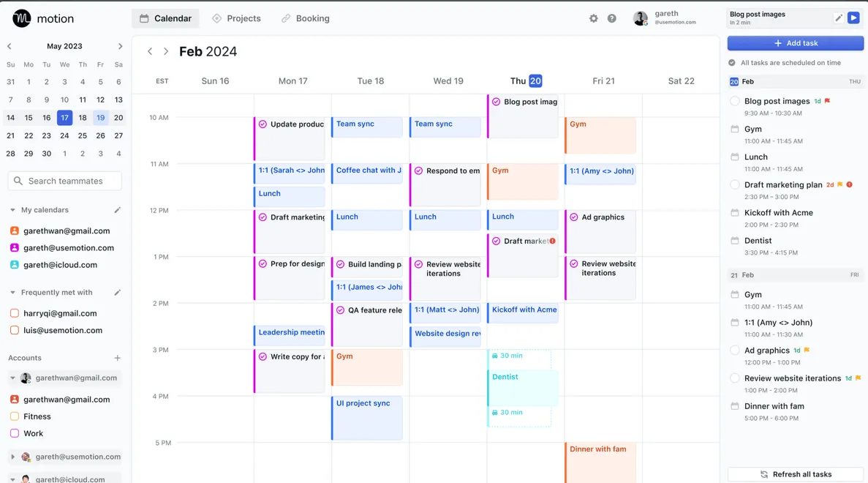The width and height of the screenshot is (868, 483).
Task: Toggle Fitness calendar checkbox
Action: point(15,416)
